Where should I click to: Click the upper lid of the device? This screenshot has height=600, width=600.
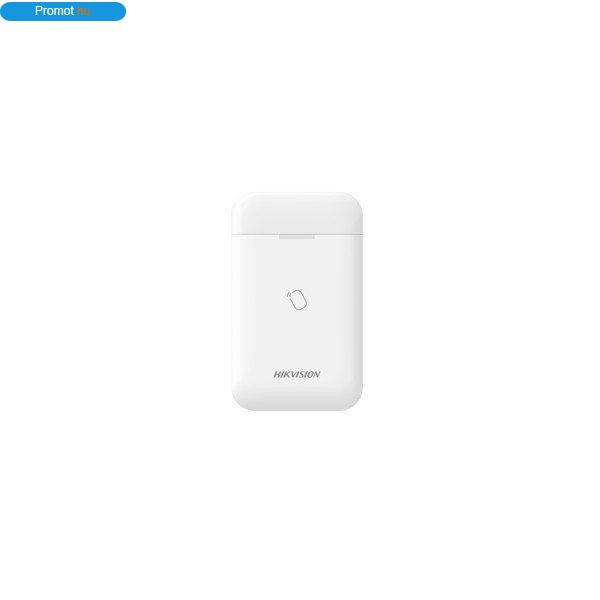[x=297, y=214]
